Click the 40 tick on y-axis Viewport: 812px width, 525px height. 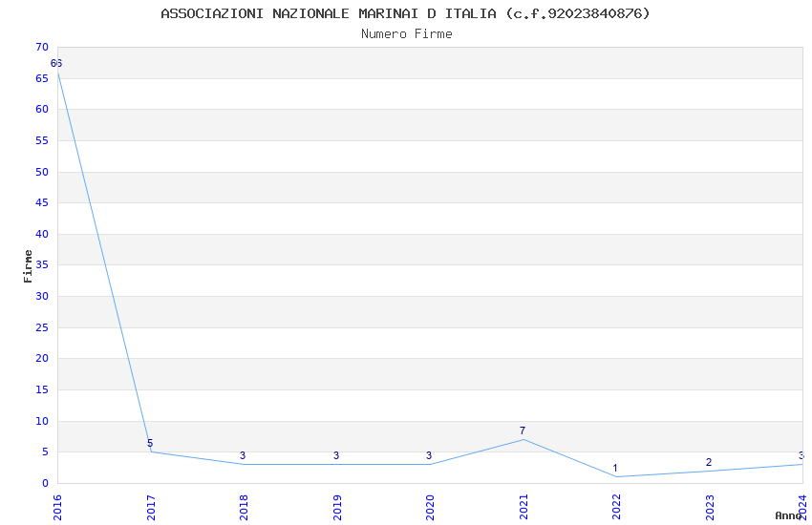[42, 234]
